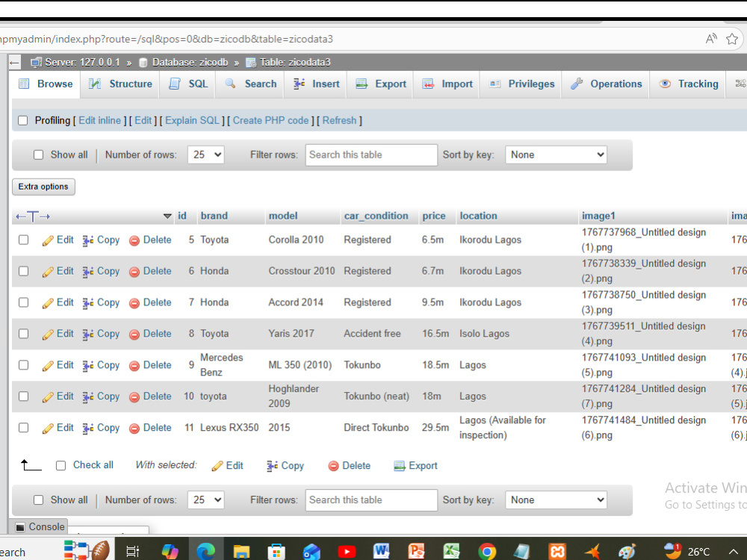Click the Server 127.0.0.1 breadcrumb icon
The width and height of the screenshot is (747, 560).
point(36,63)
